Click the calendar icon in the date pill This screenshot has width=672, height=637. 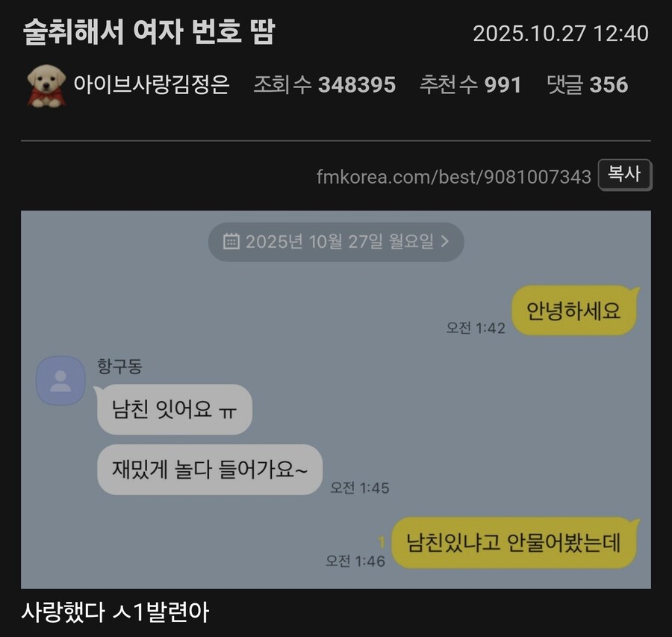point(231,241)
